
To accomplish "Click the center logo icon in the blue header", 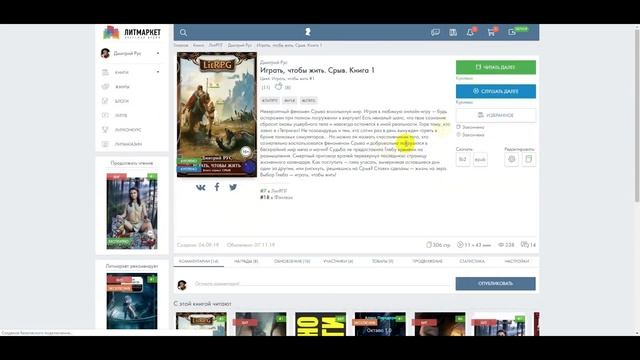I will [x=308, y=32].
